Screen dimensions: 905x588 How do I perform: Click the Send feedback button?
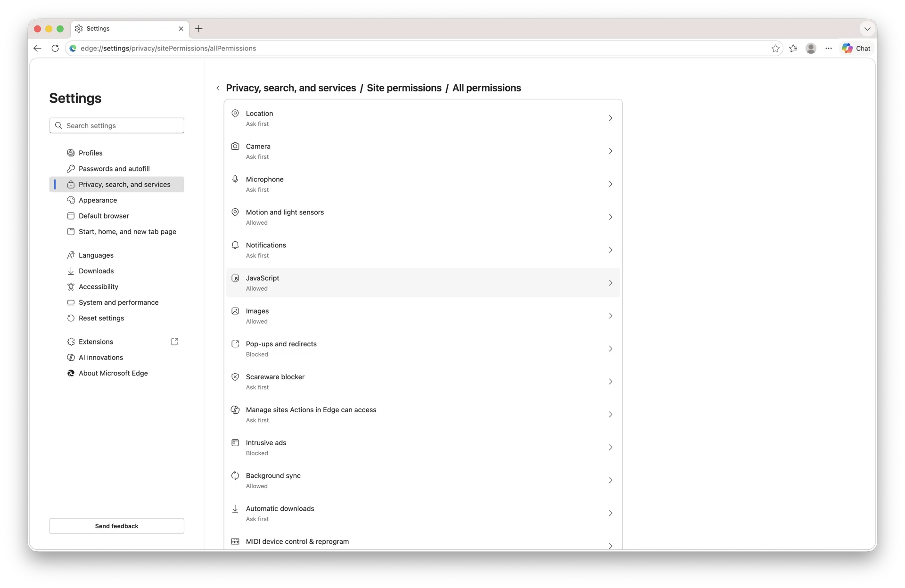point(116,526)
